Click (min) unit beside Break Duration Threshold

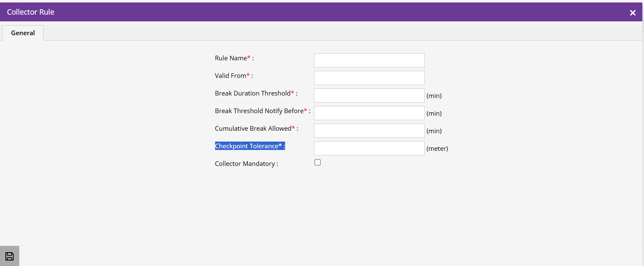[x=434, y=96]
